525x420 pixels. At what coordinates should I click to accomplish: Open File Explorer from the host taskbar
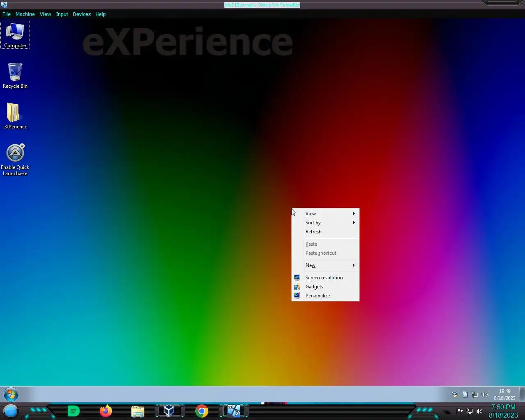coord(138,411)
